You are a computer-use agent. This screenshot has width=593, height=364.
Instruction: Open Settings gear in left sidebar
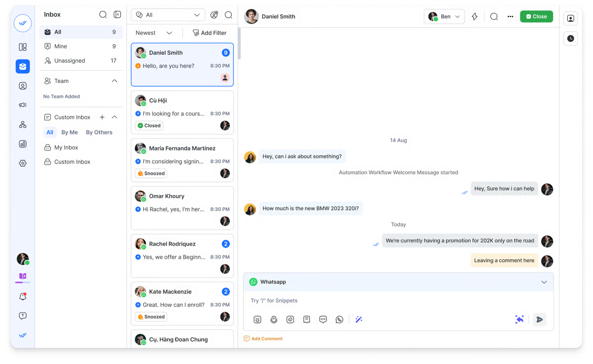tap(23, 163)
